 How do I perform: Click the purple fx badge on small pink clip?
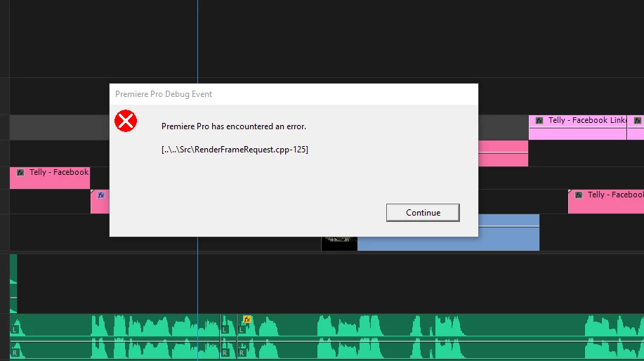click(x=101, y=195)
